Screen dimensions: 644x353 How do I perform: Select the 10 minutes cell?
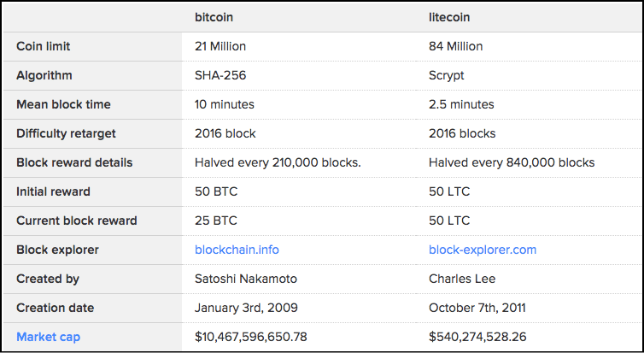(x=225, y=104)
